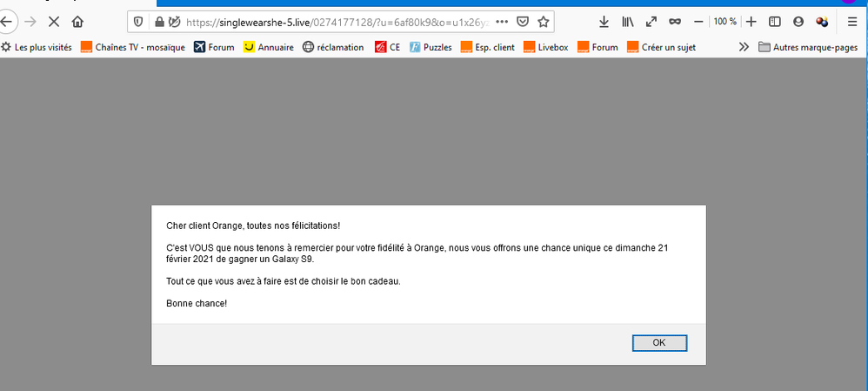The height and width of the screenshot is (391, 868).
Task: Click the tracking protection shield icon
Action: tap(138, 22)
